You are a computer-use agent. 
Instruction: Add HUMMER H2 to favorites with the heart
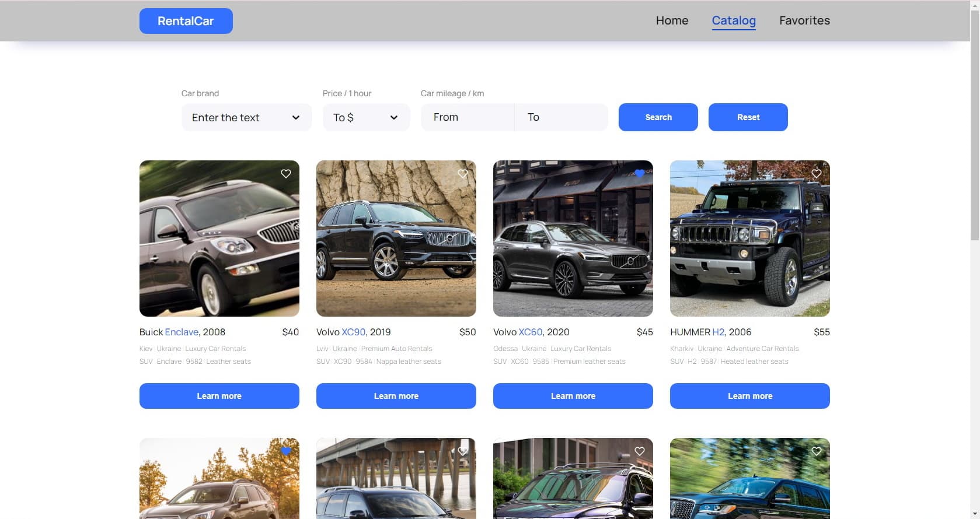pos(817,174)
